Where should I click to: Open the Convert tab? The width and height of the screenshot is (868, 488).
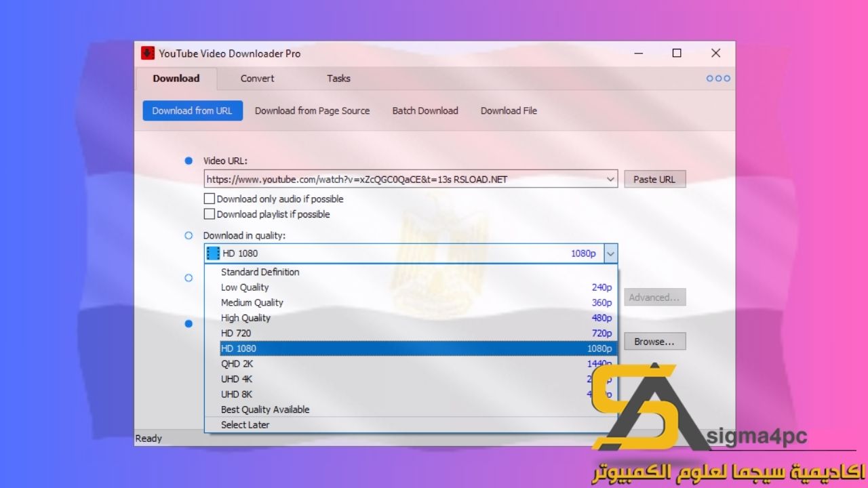click(258, 79)
